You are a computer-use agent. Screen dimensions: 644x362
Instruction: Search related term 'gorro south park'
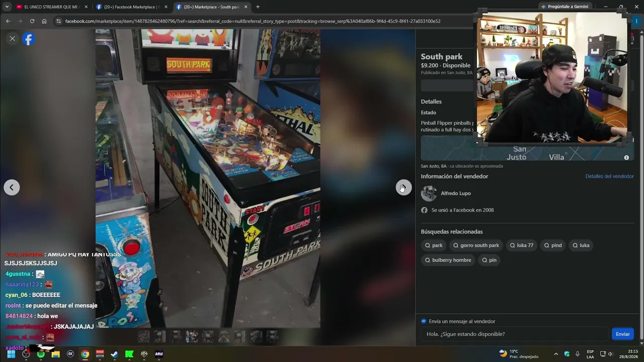point(476,245)
